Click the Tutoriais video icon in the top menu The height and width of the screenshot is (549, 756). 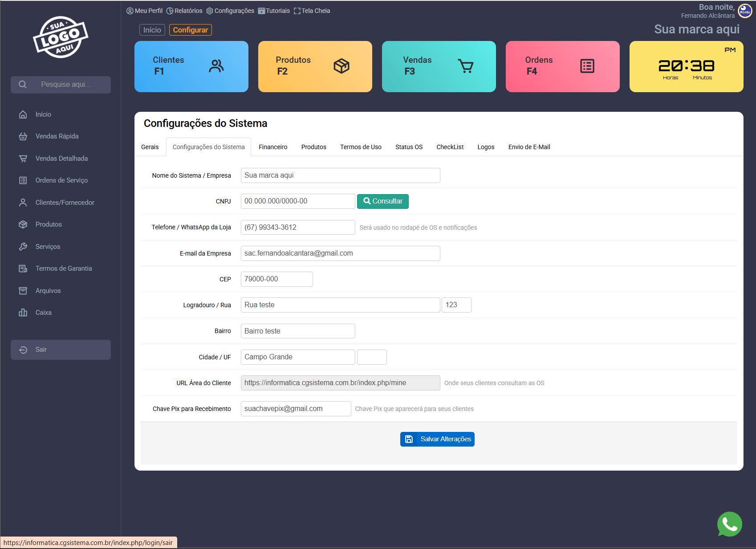coord(261,11)
